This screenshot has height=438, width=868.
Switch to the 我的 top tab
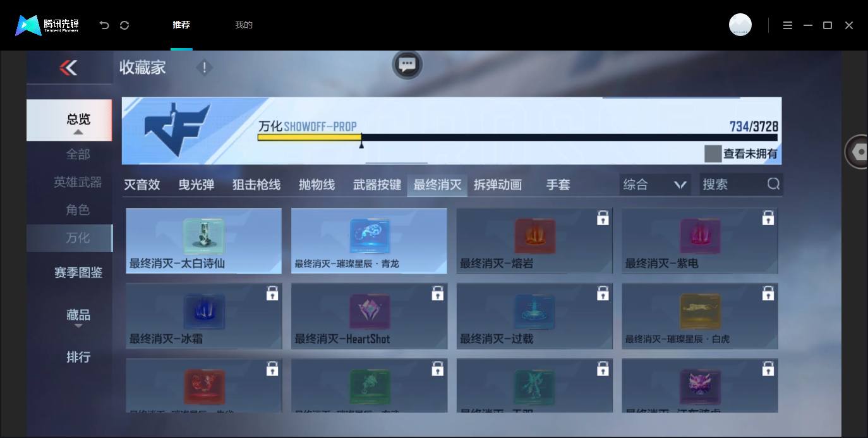click(244, 25)
